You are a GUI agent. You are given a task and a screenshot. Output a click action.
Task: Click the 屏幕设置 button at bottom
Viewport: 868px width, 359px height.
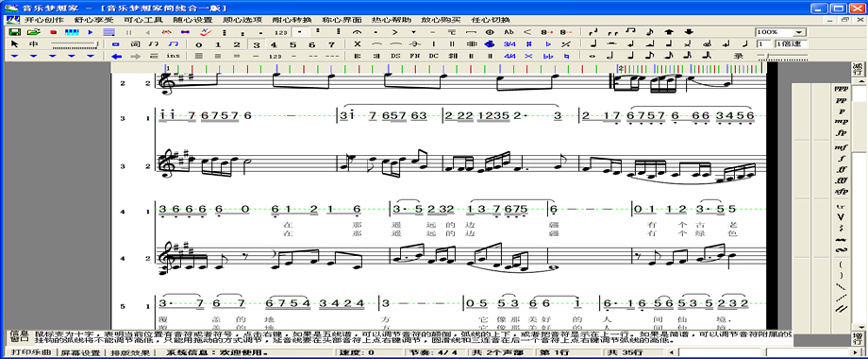coord(81,352)
